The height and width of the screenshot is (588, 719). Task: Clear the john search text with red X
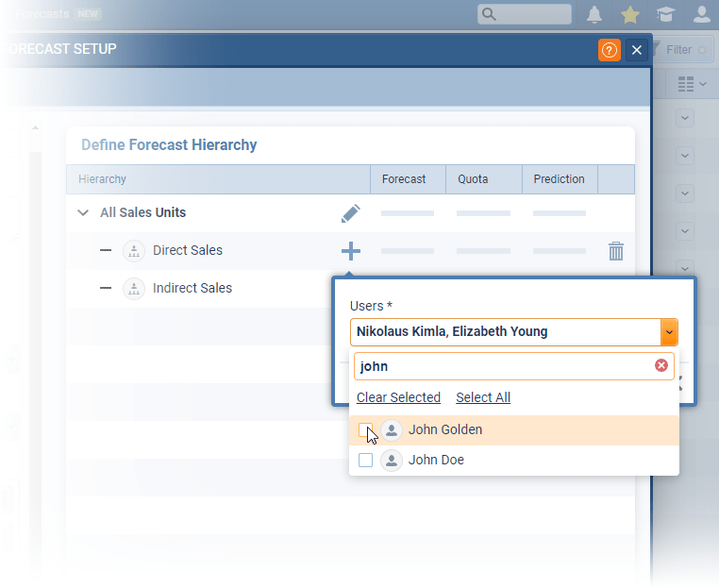(x=660, y=366)
